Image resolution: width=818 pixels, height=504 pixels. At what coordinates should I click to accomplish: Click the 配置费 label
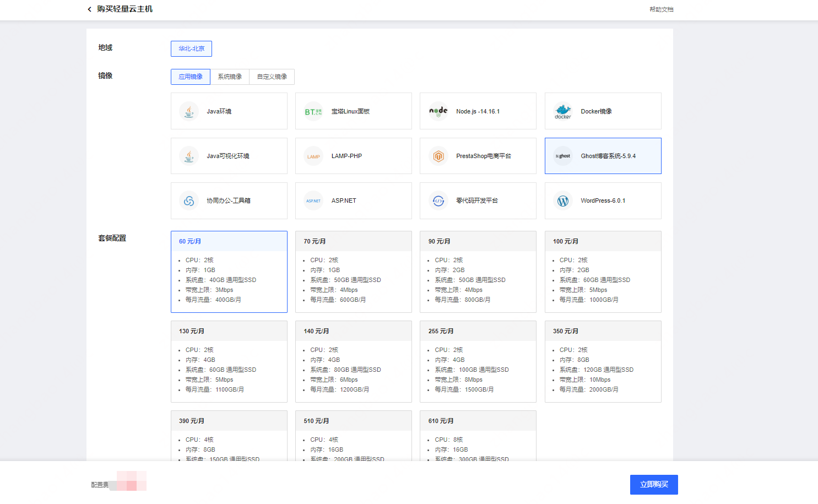(x=100, y=485)
